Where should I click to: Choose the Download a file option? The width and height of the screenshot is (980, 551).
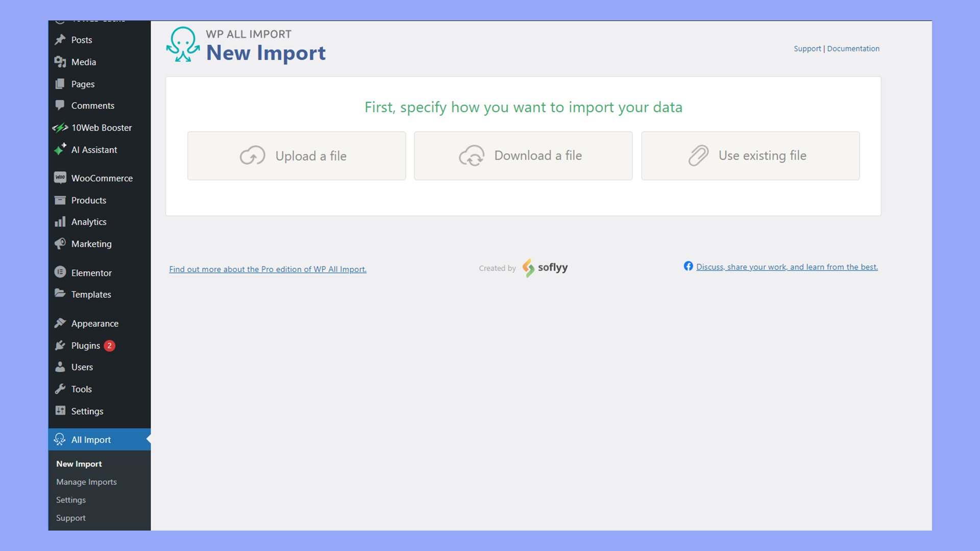point(523,156)
